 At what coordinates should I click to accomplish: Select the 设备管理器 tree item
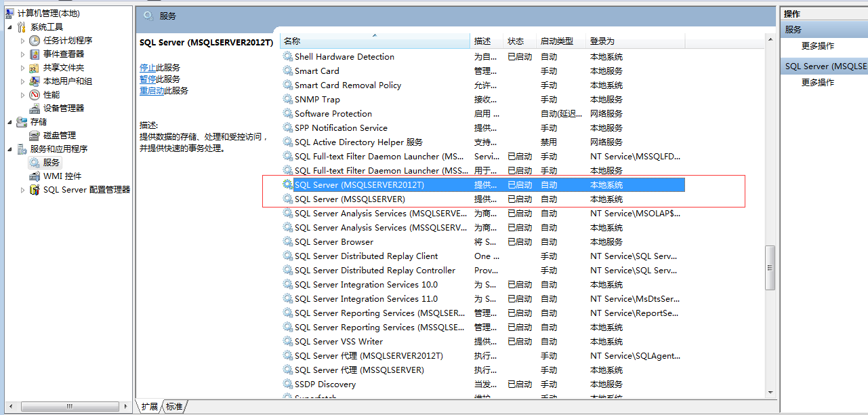64,108
